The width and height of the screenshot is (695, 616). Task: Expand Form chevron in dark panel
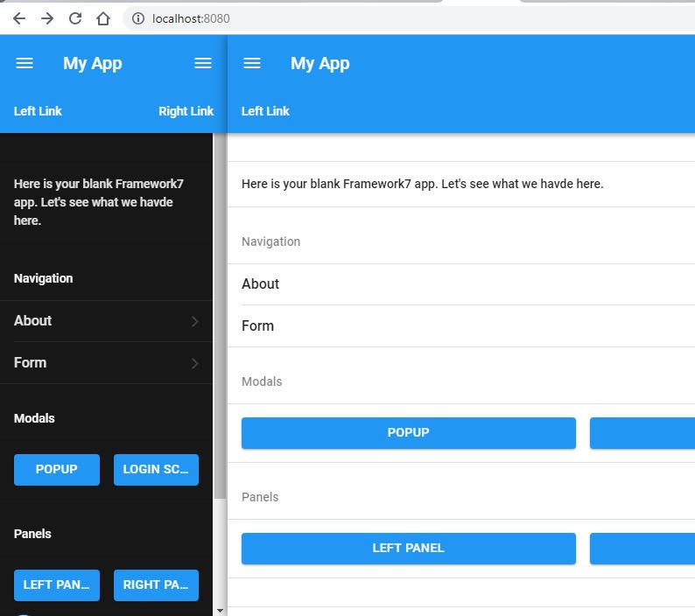(194, 364)
